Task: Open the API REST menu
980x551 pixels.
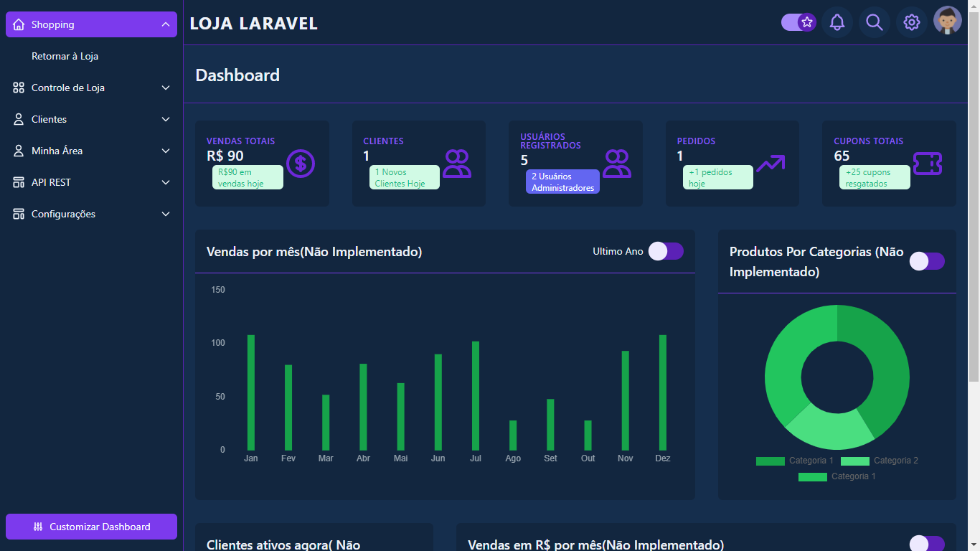Action: (91, 182)
